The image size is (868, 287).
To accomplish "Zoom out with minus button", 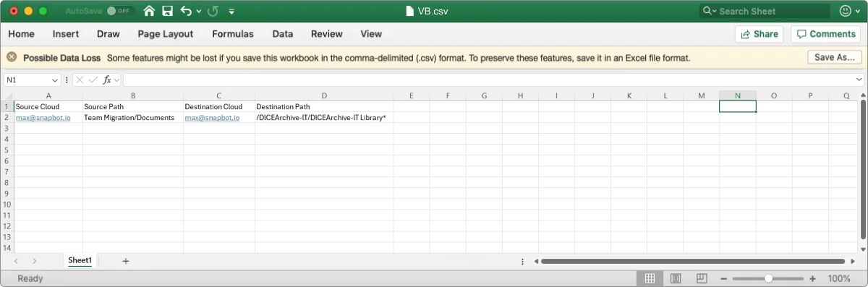I will point(723,278).
